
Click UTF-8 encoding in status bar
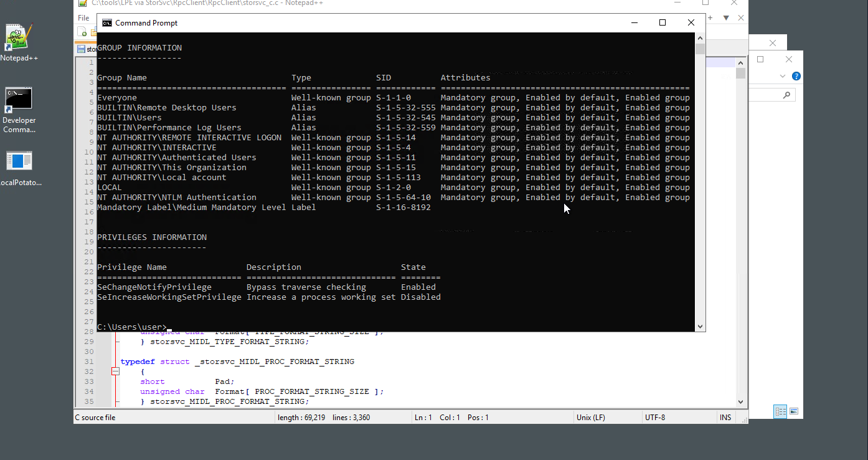[655, 418]
